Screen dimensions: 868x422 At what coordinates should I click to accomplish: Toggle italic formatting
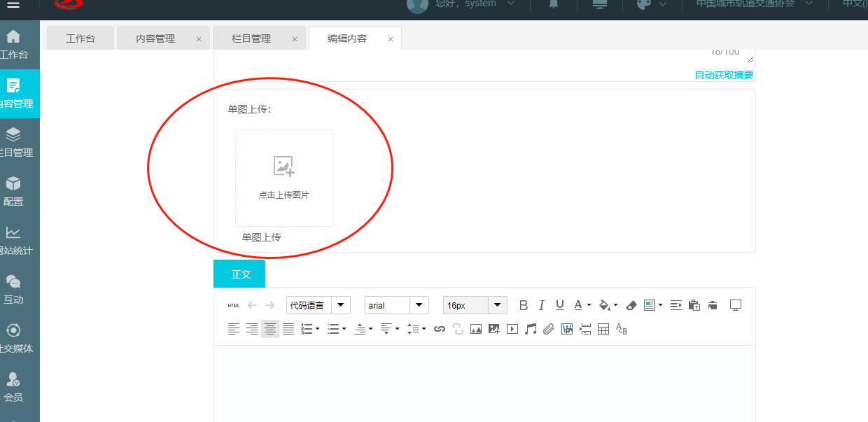pyautogui.click(x=541, y=305)
